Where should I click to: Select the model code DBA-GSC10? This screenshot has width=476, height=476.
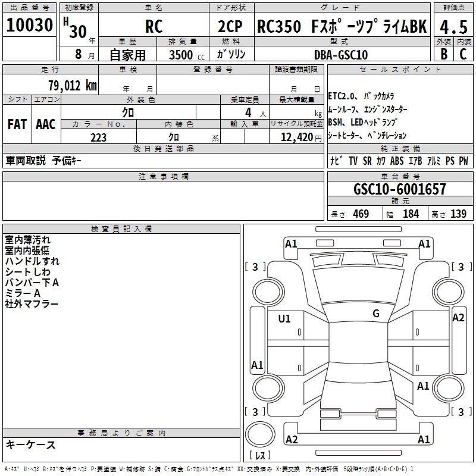(340, 55)
